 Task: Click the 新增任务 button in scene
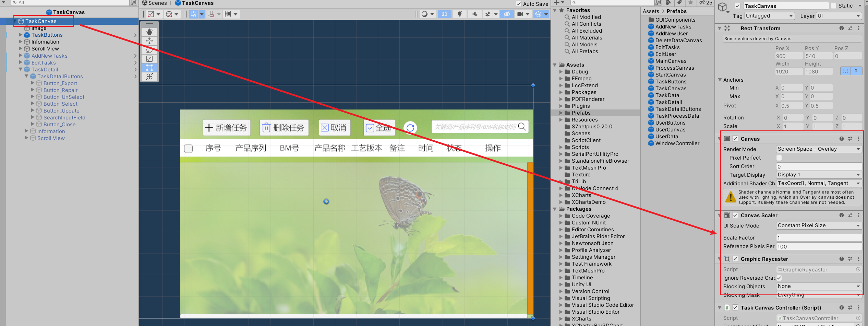(x=227, y=128)
